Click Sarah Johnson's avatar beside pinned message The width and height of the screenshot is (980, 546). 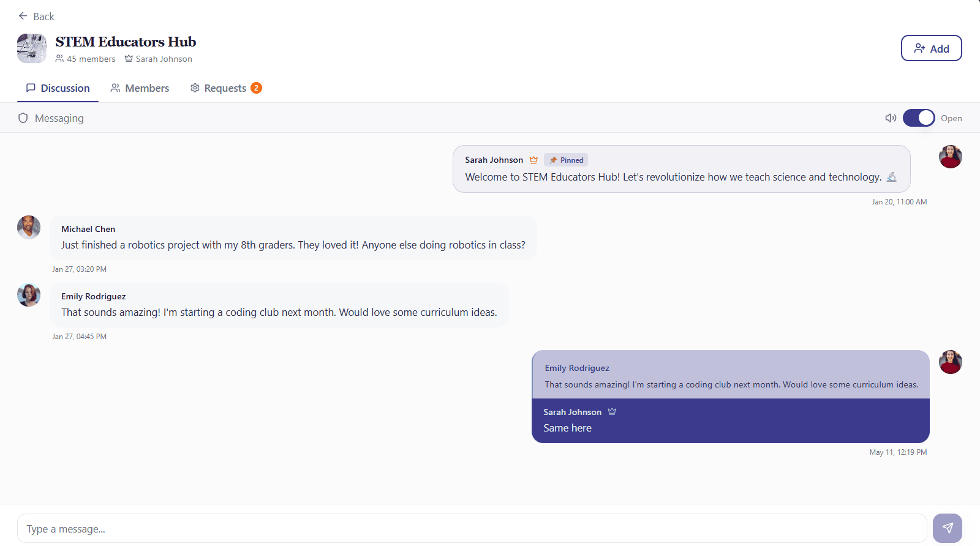[x=951, y=157]
